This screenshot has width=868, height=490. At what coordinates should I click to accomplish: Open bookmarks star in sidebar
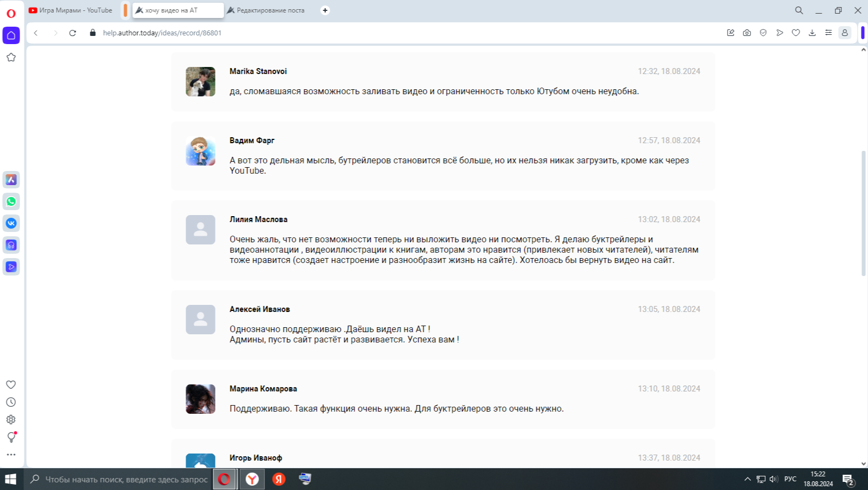click(11, 57)
